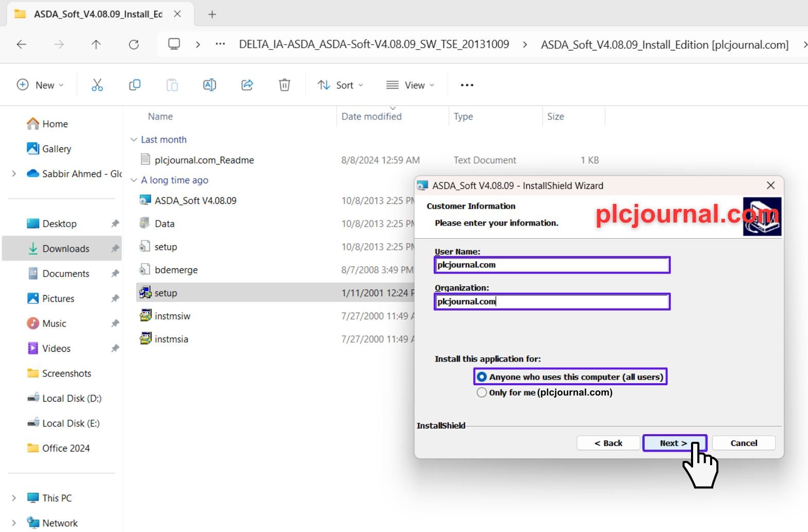Image resolution: width=808 pixels, height=532 pixels.
Task: Open the New item dropdown
Action: (40, 85)
